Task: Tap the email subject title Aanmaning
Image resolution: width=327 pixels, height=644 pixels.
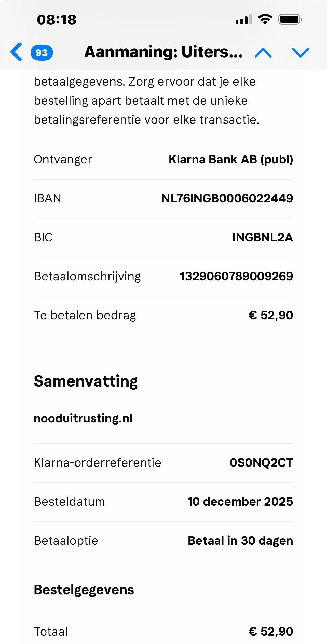Action: (x=163, y=52)
